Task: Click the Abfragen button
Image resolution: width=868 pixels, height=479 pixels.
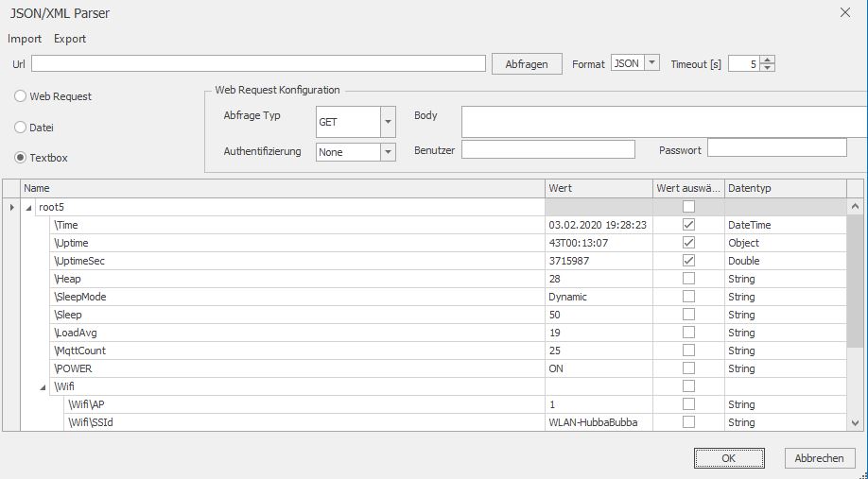Action: point(527,64)
